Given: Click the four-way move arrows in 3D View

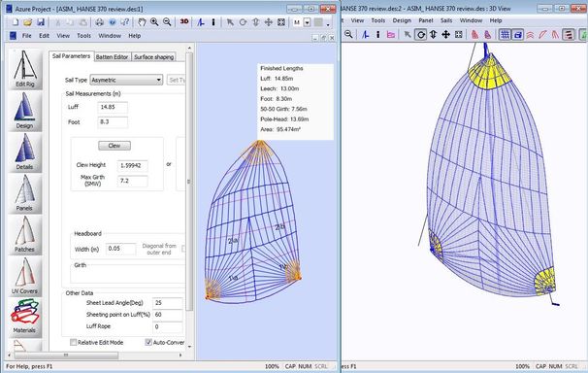Looking at the screenshot, I should pyautogui.click(x=445, y=35).
